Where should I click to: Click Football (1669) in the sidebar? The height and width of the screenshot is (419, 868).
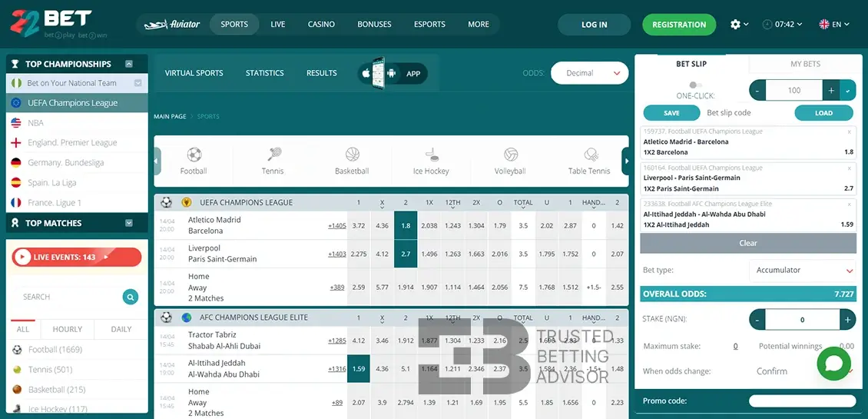tap(55, 350)
